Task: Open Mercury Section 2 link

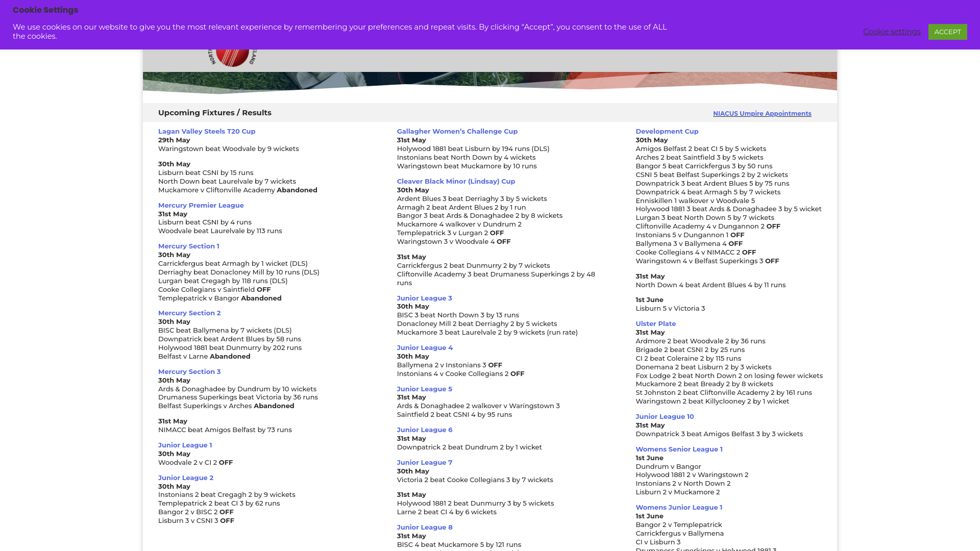Action: (189, 313)
